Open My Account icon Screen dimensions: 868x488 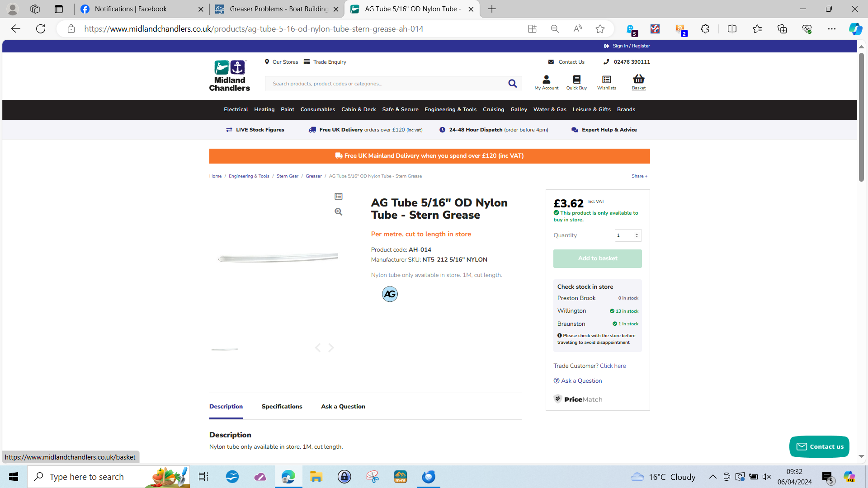pyautogui.click(x=546, y=83)
